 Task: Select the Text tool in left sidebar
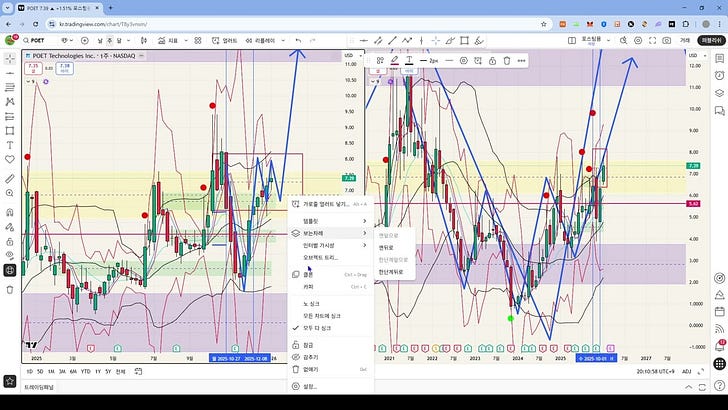click(x=10, y=145)
